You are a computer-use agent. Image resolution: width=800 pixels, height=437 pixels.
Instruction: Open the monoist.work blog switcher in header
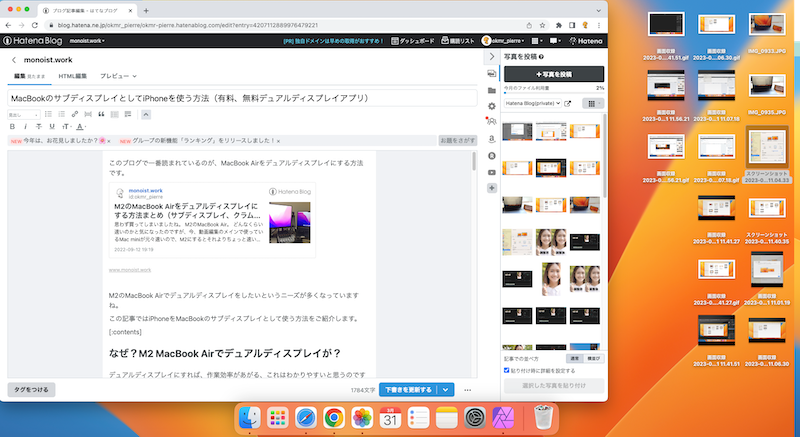(87, 41)
